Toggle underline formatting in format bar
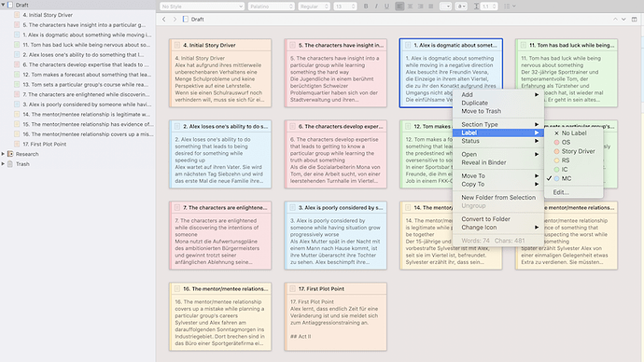 tap(386, 7)
